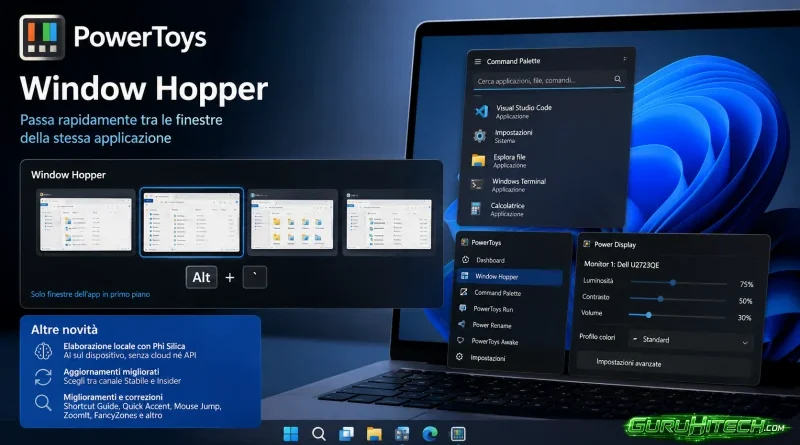Click the Esplora file folder icon
The height and width of the screenshot is (445, 800).
(x=479, y=160)
